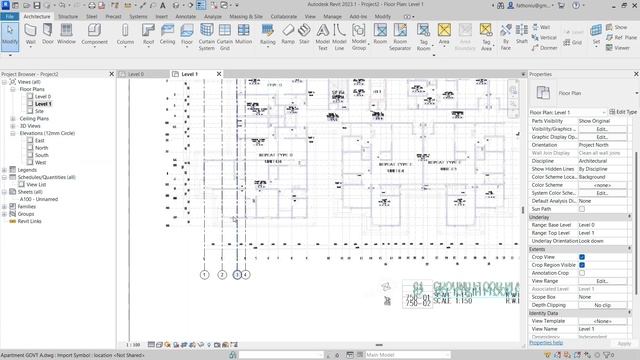The height and width of the screenshot is (360, 640).
Task: Enable the Sun Path checkbox
Action: click(x=582, y=209)
